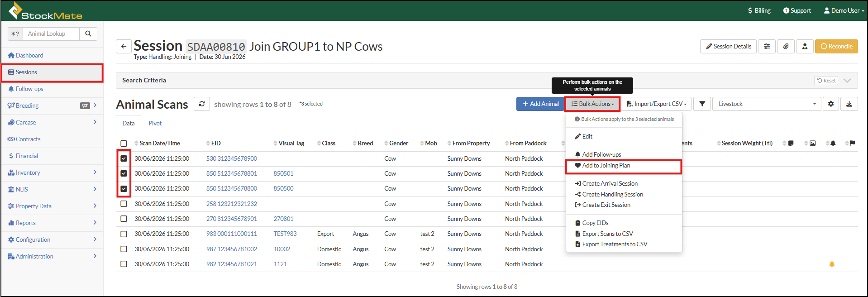Open session settings sliders icon

(x=767, y=46)
